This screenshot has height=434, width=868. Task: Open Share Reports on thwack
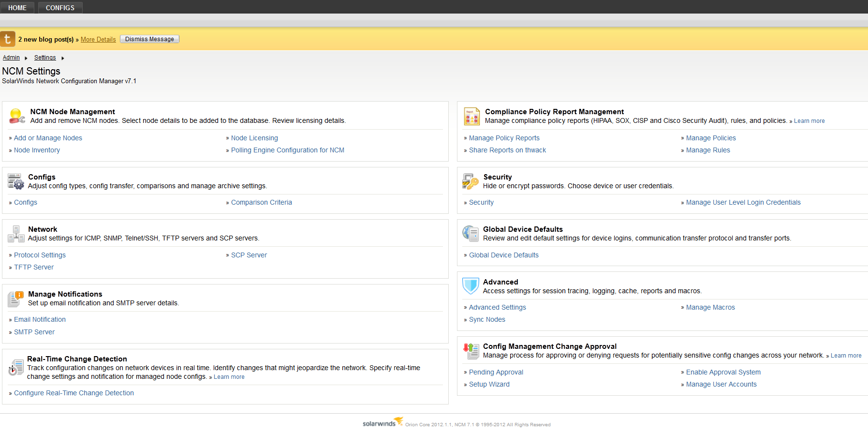pyautogui.click(x=507, y=150)
